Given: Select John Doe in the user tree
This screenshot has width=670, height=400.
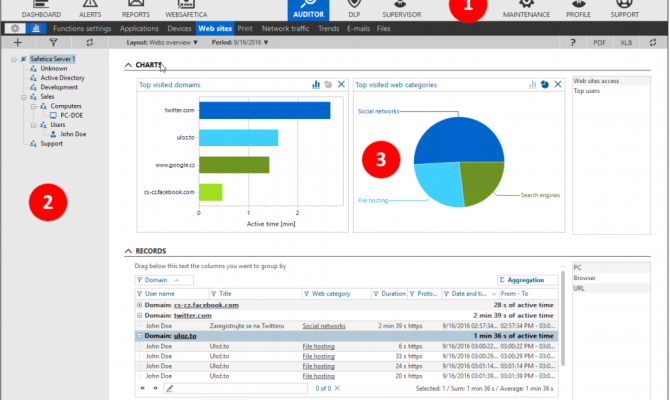Looking at the screenshot, I should (73, 133).
